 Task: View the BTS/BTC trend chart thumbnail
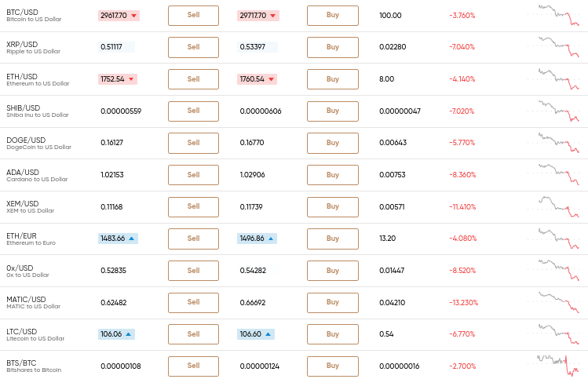553,365
